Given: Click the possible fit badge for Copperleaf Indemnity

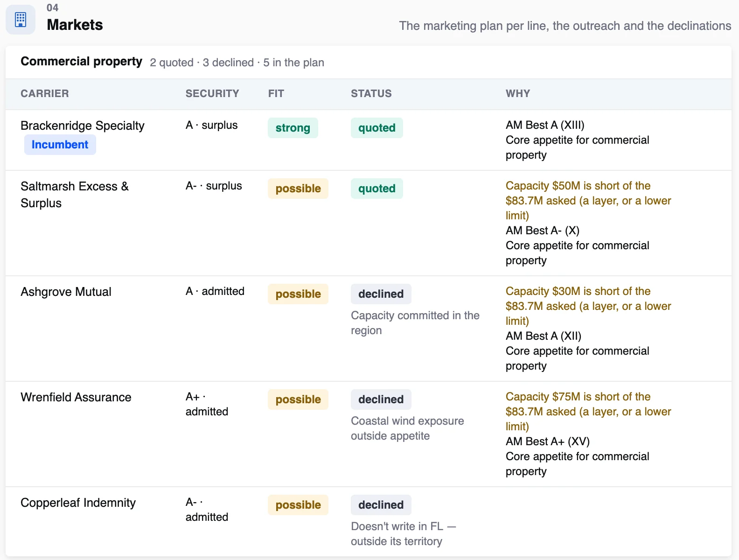Looking at the screenshot, I should (298, 505).
